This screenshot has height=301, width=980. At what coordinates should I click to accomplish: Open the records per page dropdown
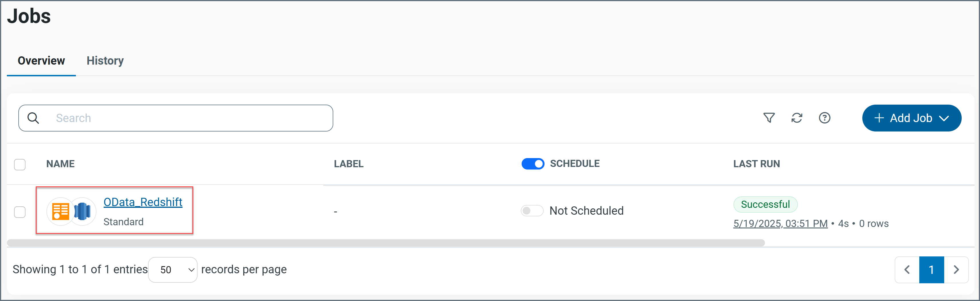click(173, 270)
